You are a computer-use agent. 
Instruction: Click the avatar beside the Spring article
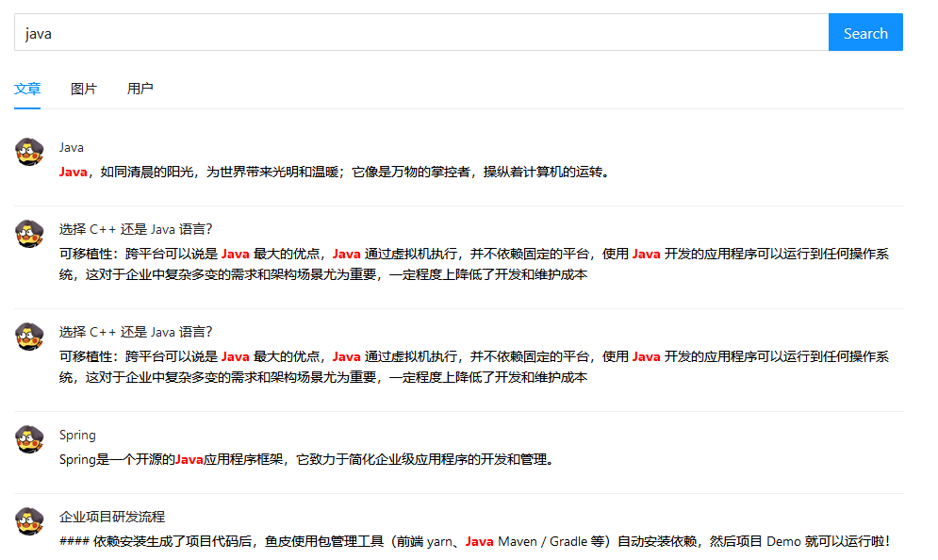coord(28,440)
